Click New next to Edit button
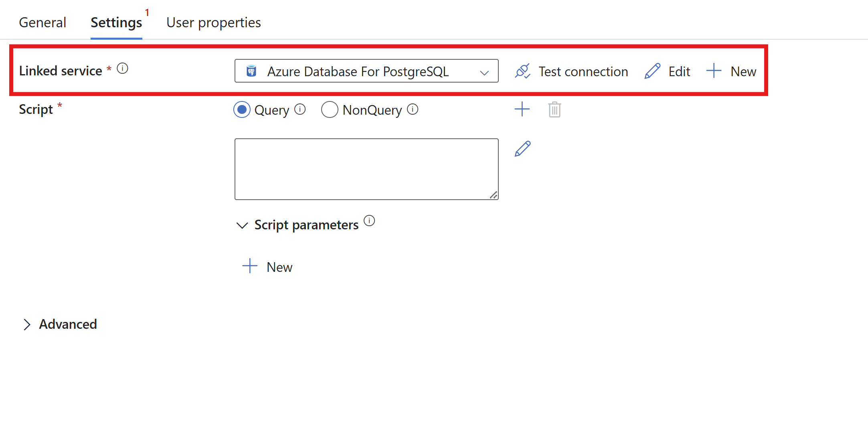Image resolution: width=868 pixels, height=429 pixels. [732, 71]
